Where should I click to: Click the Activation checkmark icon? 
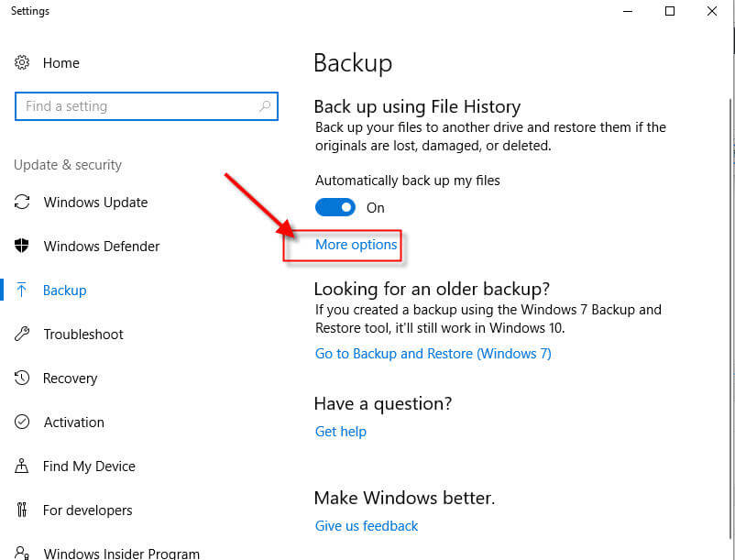(22, 422)
